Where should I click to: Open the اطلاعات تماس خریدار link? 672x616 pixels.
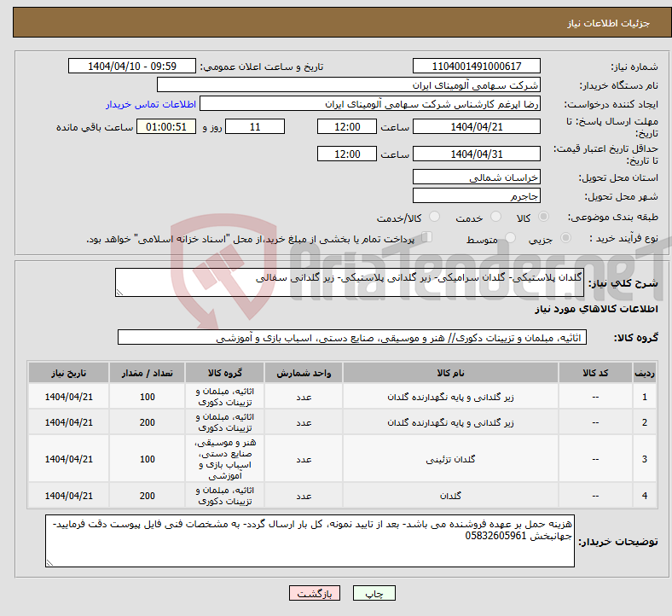click(x=151, y=104)
